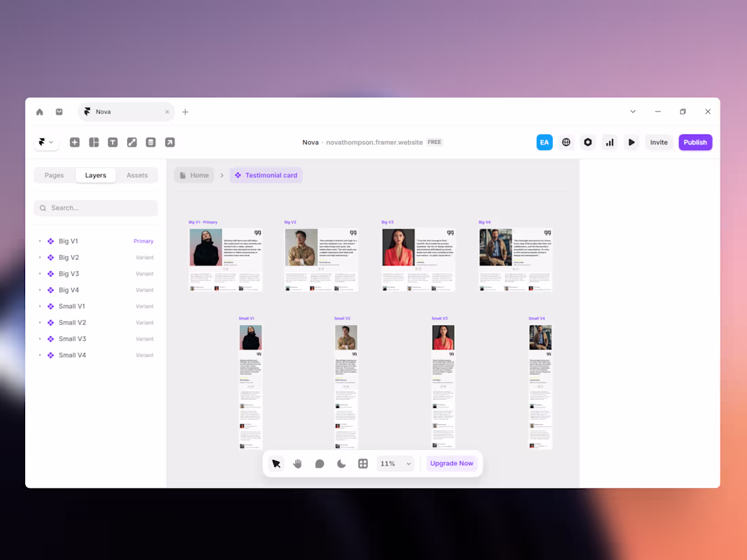The width and height of the screenshot is (747, 560).
Task: Close the Nova tab
Action: [167, 112]
